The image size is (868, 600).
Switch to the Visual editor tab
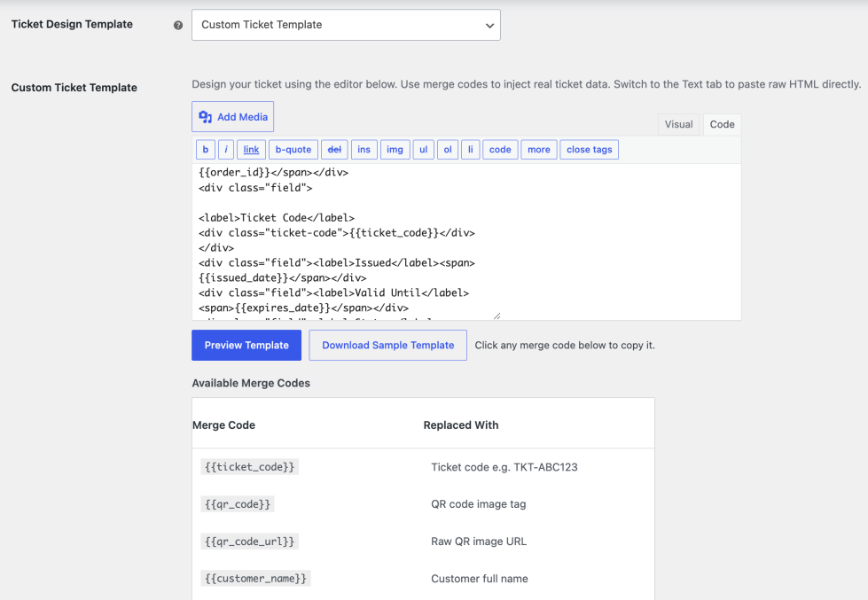(678, 125)
